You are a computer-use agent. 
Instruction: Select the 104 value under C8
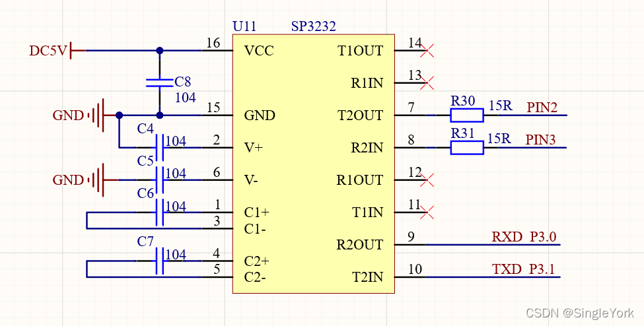[185, 98]
